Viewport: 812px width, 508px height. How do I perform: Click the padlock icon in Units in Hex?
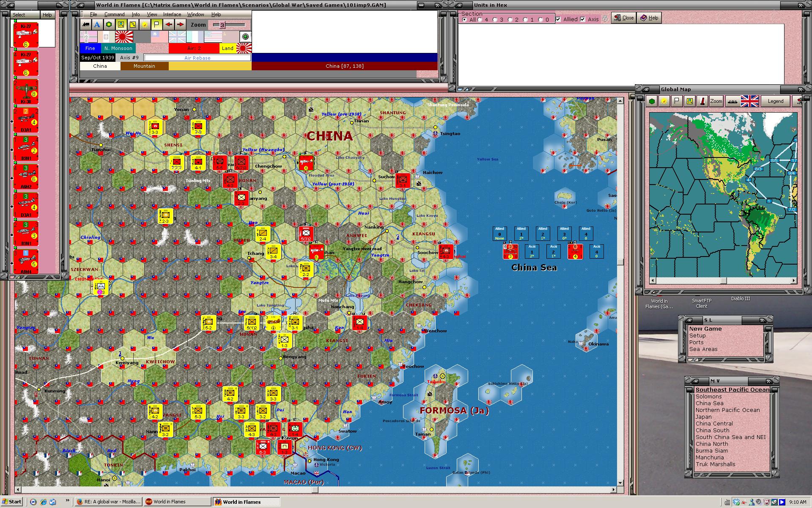point(605,19)
